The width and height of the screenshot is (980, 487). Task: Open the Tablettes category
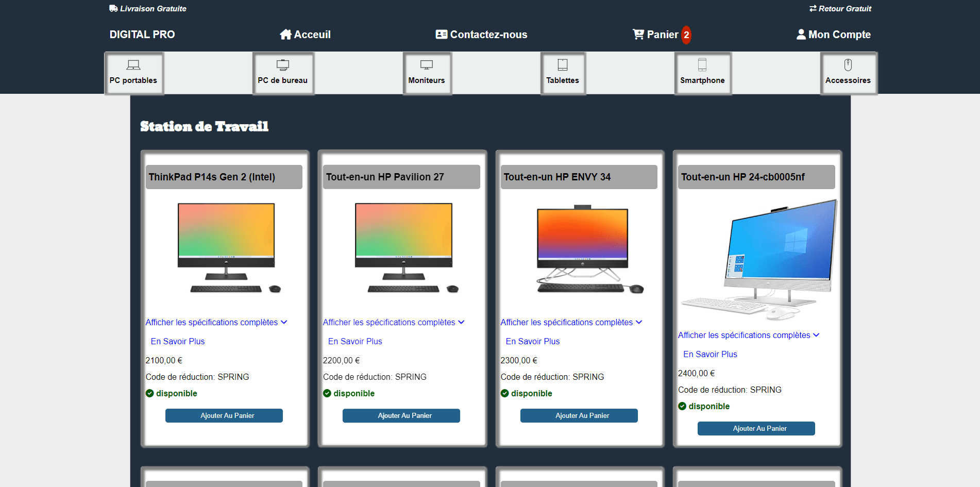(563, 73)
